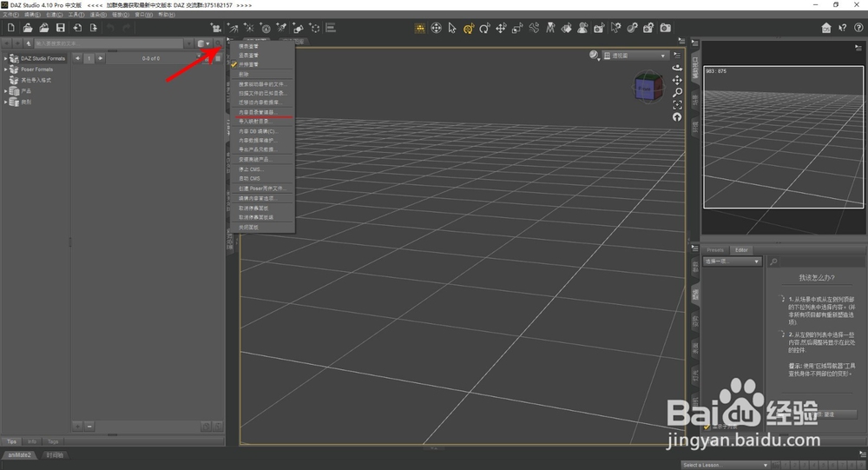
Task: Click the Render camera icon in toolbar
Action: 666,28
